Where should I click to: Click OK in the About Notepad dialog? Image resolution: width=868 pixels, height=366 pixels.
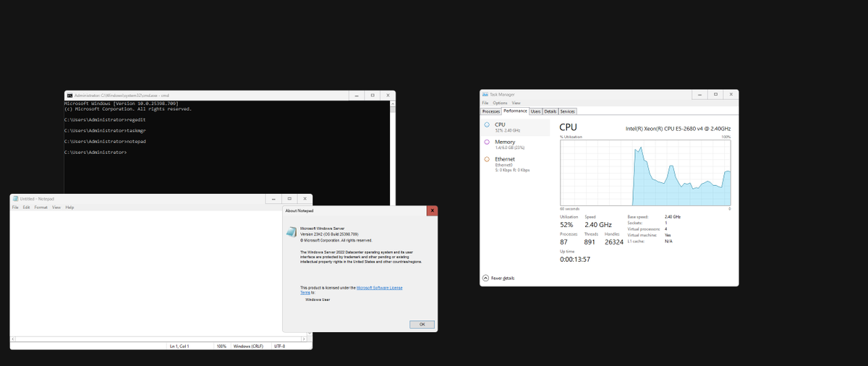click(x=422, y=324)
